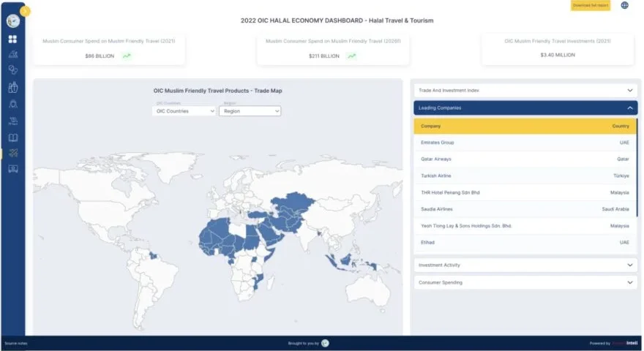Select the Saudia Airlines row
The width and height of the screenshot is (644, 351).
coord(525,209)
